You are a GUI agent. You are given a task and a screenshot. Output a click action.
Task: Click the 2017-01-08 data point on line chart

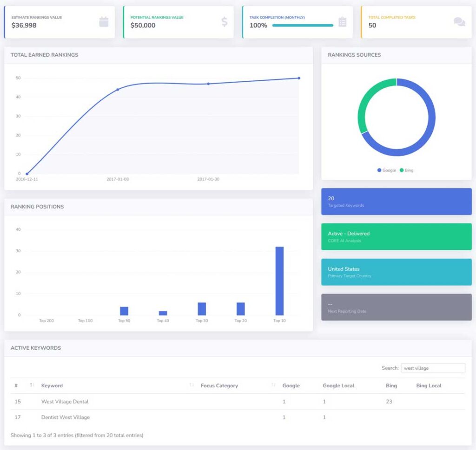[118, 90]
